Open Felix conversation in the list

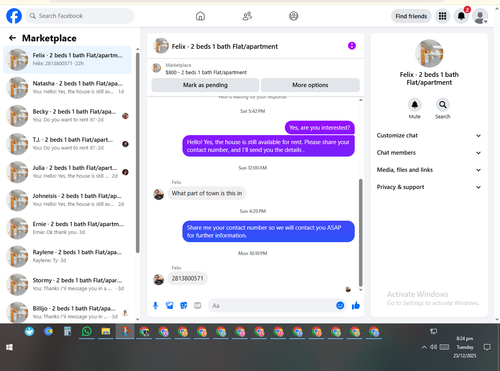click(67, 59)
